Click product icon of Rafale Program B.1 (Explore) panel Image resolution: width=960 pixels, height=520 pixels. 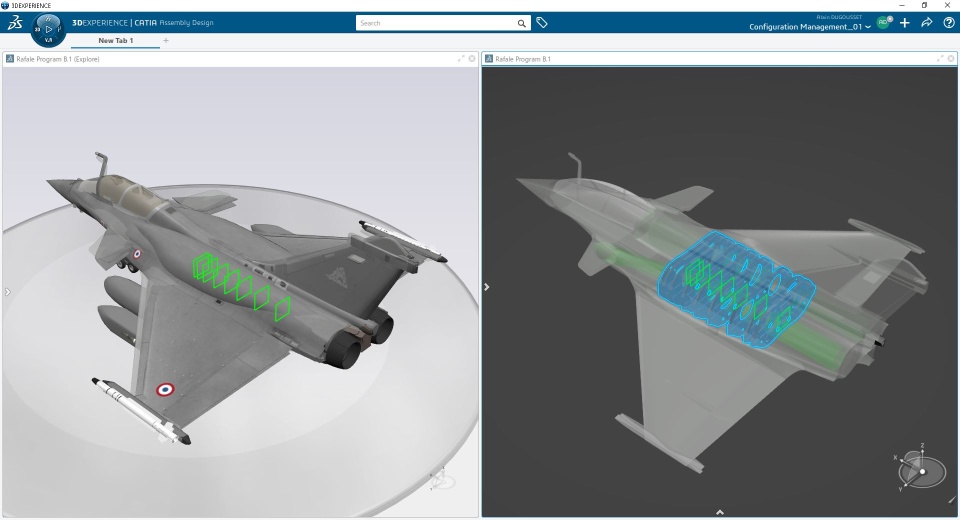(10, 59)
